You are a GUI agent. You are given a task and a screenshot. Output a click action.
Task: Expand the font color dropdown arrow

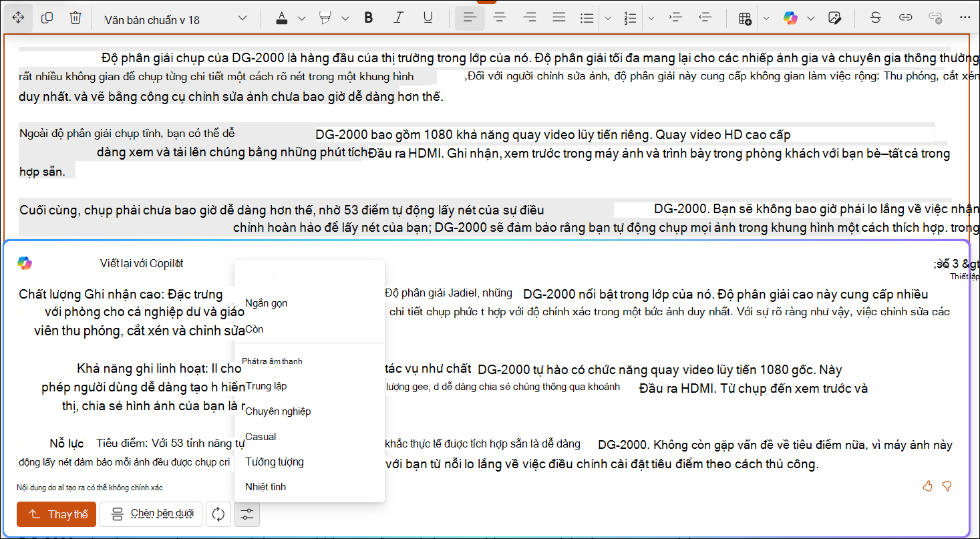pos(301,18)
